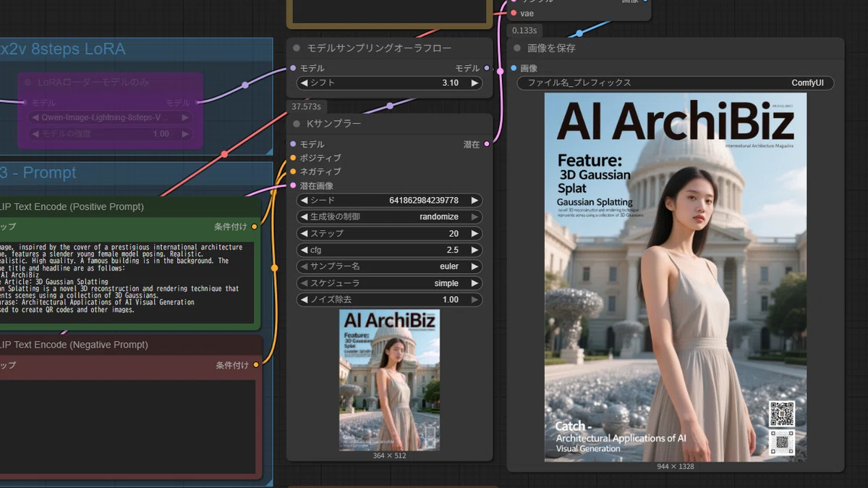Click the 条件付け output port of Positive Prompt
Image resolution: width=868 pixels, height=488 pixels.
tap(254, 227)
